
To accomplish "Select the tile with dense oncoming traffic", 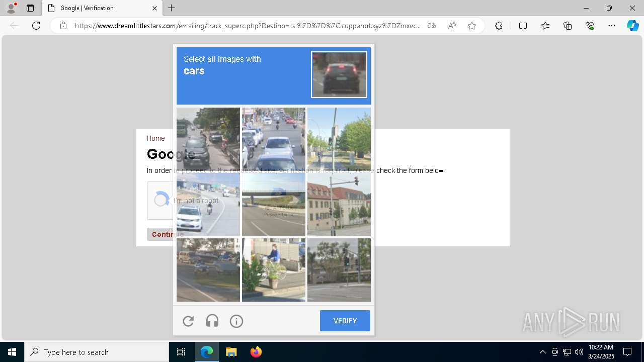I will click(x=274, y=139).
